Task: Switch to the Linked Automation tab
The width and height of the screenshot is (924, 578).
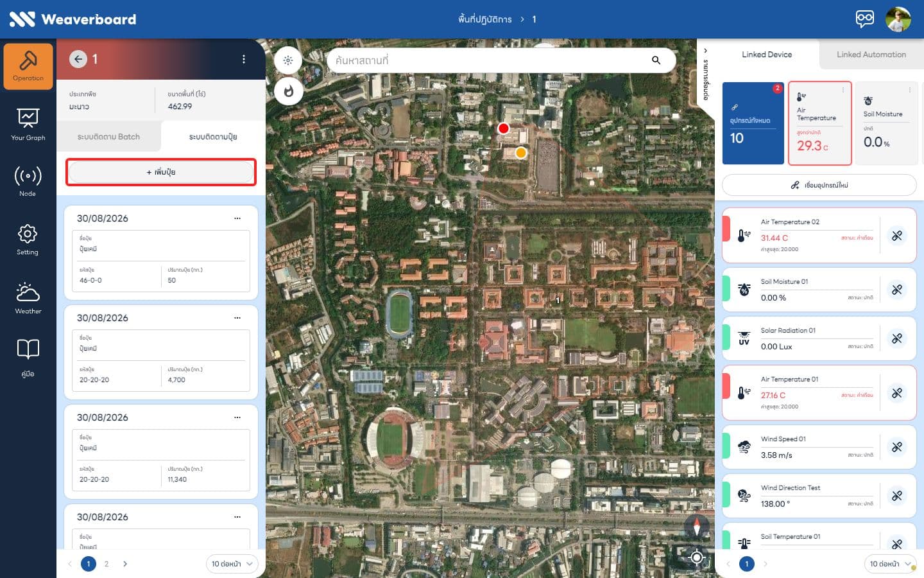Action: tap(871, 55)
